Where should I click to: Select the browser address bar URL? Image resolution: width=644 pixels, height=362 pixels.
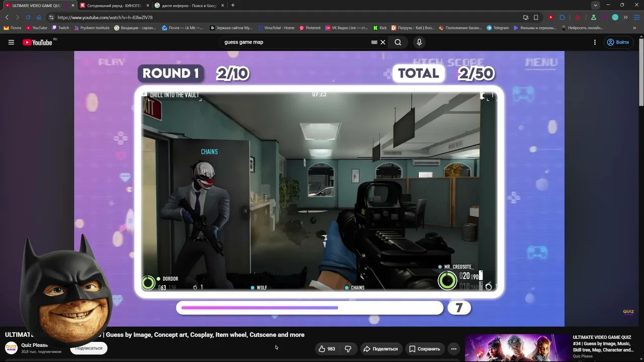(x=105, y=17)
